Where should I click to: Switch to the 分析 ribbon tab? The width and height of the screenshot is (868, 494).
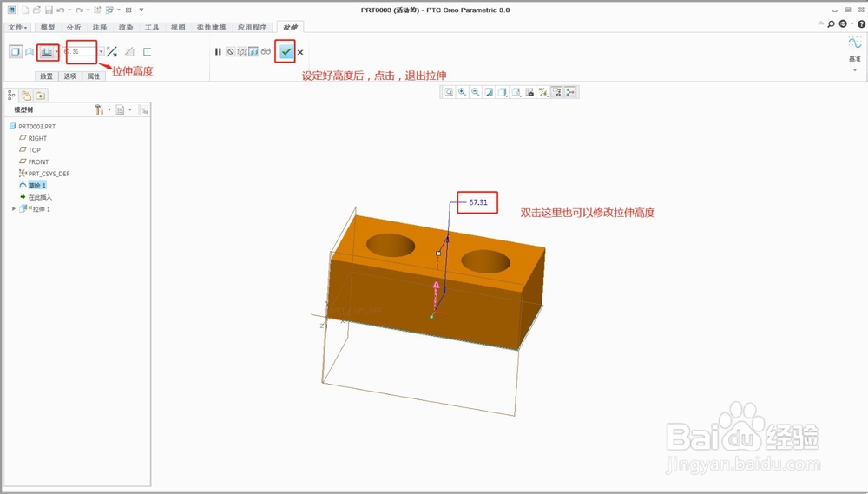(x=74, y=27)
